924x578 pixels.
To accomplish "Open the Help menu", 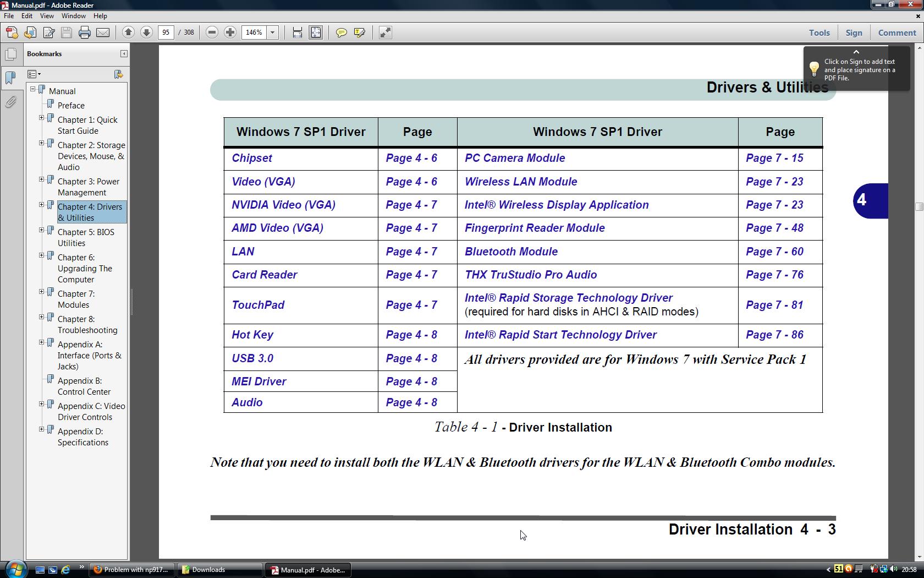I will click(100, 16).
